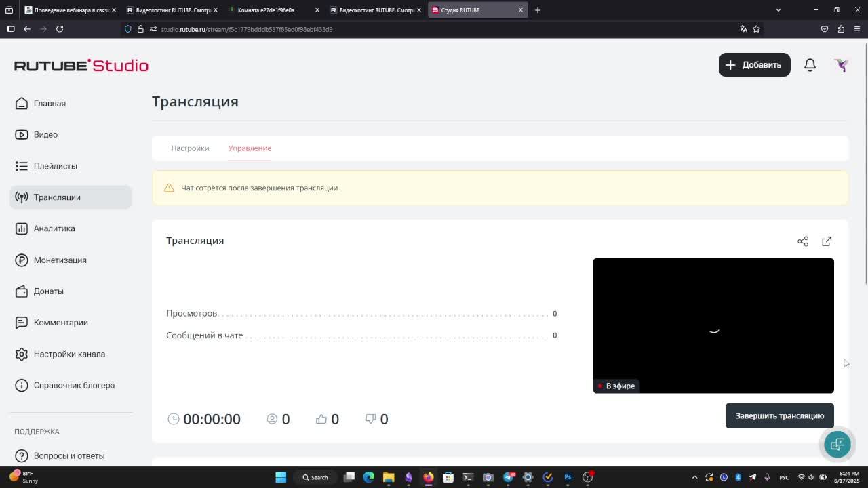The width and height of the screenshot is (868, 488).
Task: Open Telegram from the taskbar
Action: [509, 477]
